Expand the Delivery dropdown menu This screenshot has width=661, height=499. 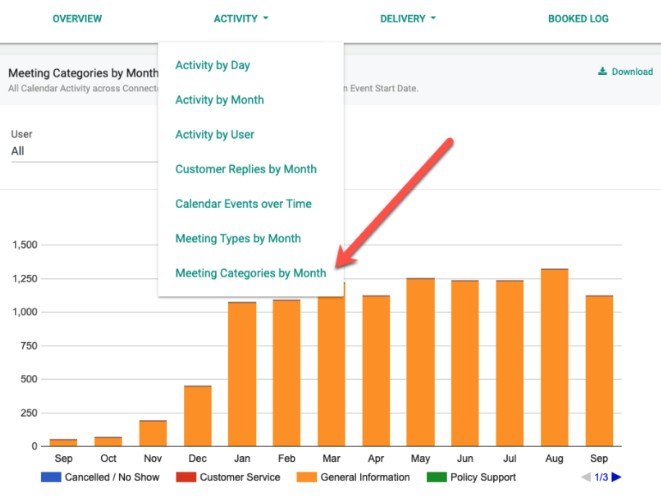(x=407, y=19)
